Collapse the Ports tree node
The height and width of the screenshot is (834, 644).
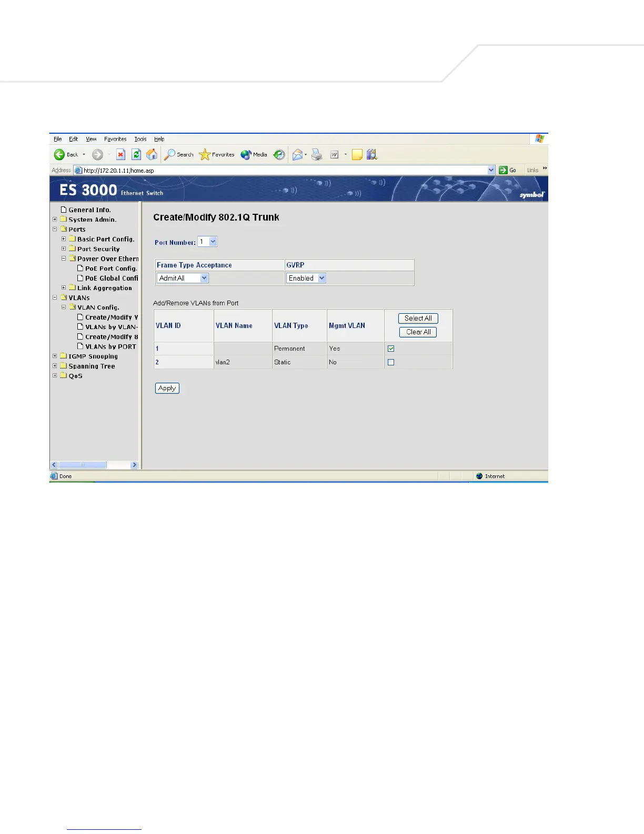coord(55,229)
